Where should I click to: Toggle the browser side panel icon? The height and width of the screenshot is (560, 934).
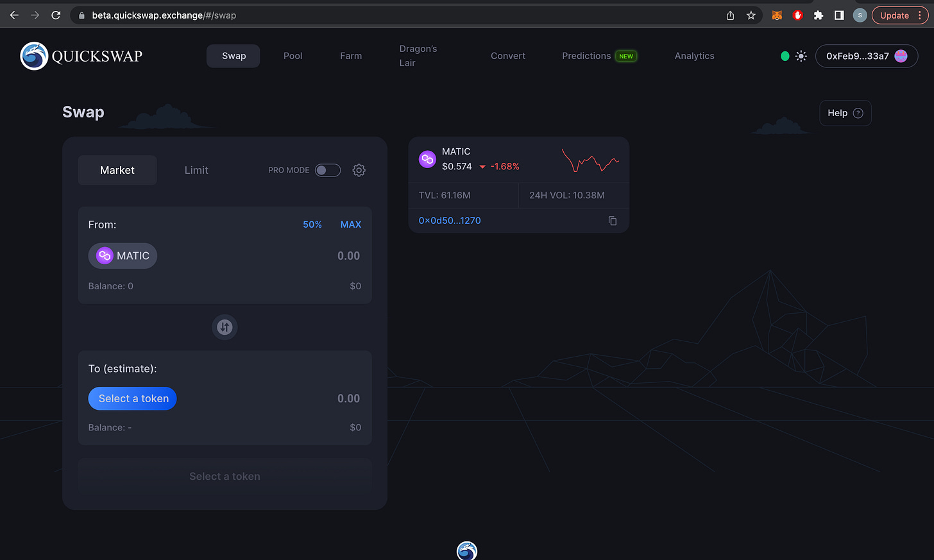coord(839,15)
